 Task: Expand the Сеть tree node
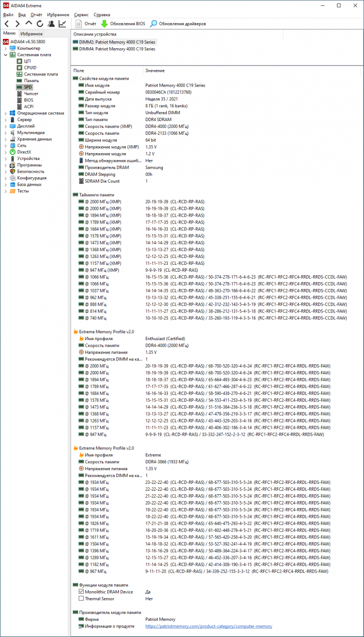(6, 146)
